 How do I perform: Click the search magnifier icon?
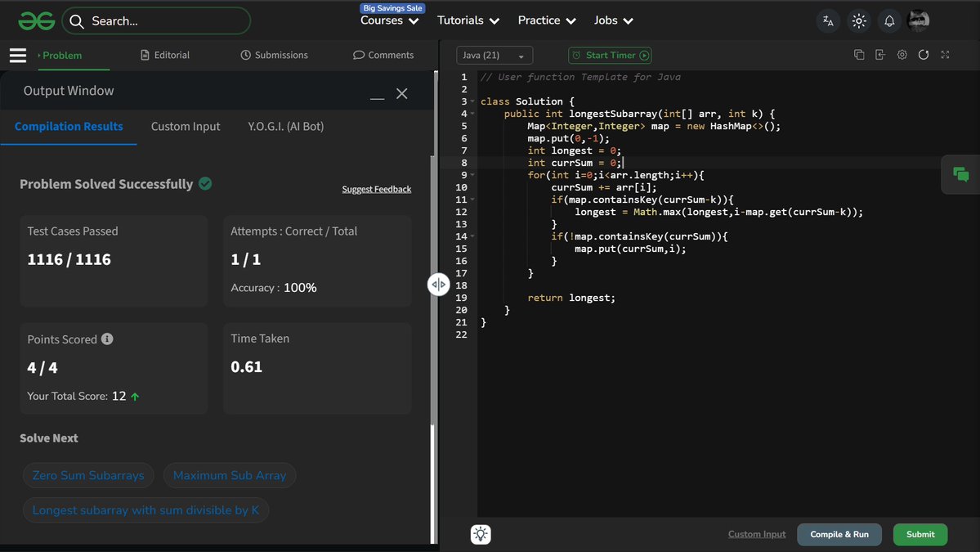77,21
